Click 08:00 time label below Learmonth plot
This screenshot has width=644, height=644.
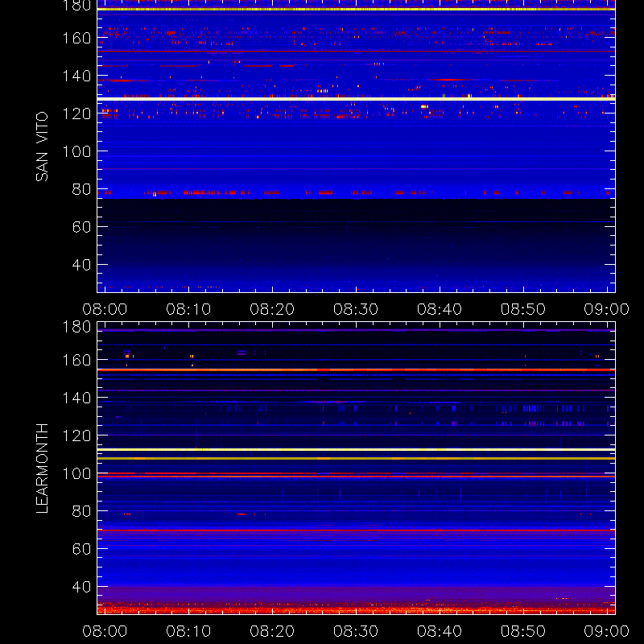coord(105,631)
